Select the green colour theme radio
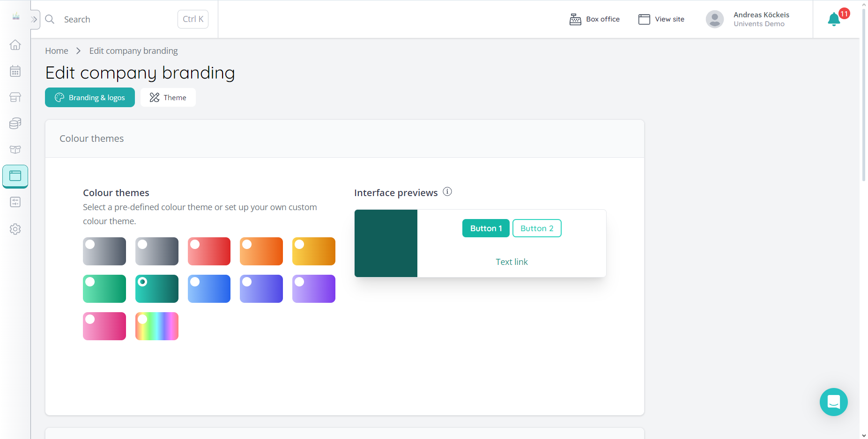The image size is (868, 439). [90, 282]
